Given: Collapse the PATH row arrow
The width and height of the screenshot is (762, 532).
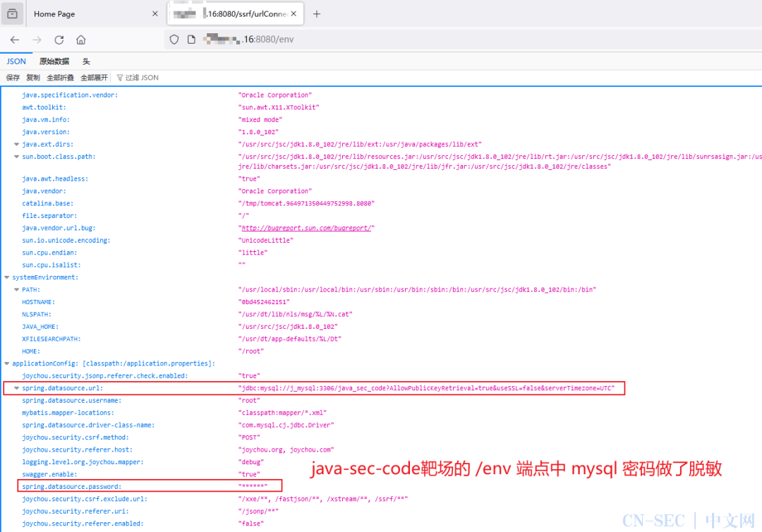Looking at the screenshot, I should 16,289.
